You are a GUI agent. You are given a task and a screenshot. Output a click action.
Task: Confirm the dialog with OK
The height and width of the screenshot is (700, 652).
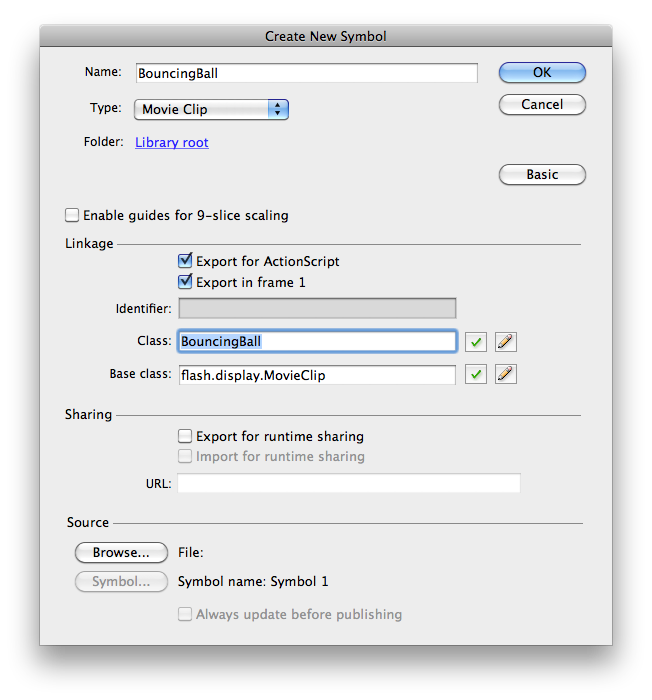(x=542, y=72)
